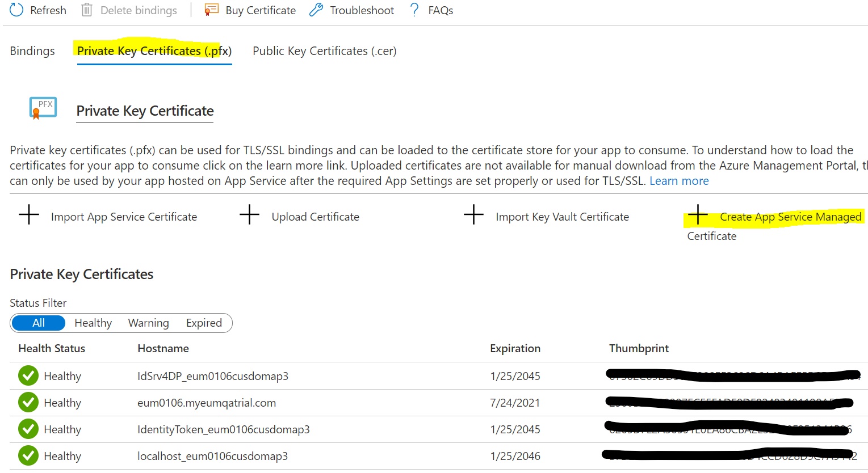The width and height of the screenshot is (868, 473).
Task: Click Healthy text in IdSrv4DP_eum0106cusdomap3 row
Action: click(x=62, y=376)
